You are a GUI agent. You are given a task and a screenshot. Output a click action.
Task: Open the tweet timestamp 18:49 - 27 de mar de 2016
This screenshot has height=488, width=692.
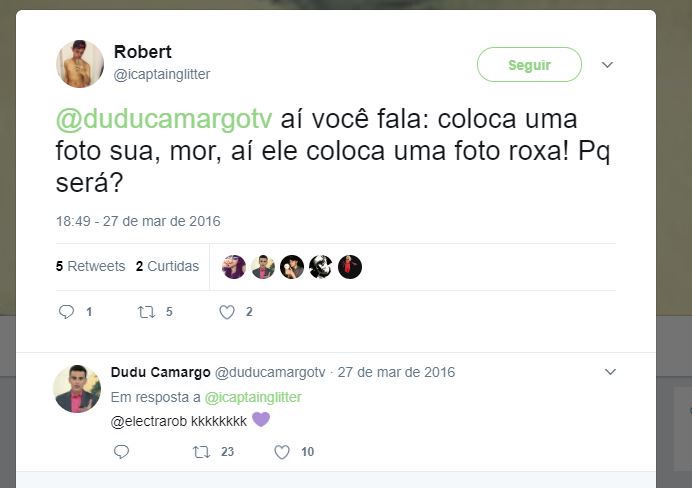coord(138,221)
